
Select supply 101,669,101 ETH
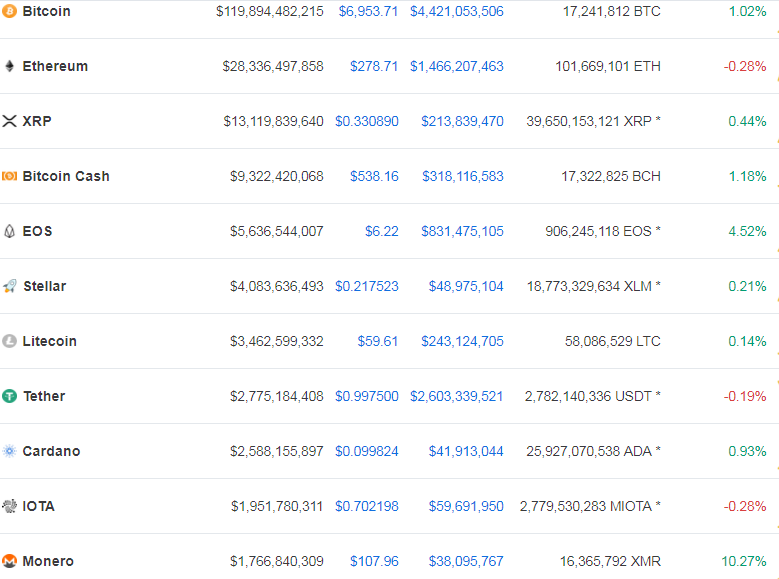608,66
